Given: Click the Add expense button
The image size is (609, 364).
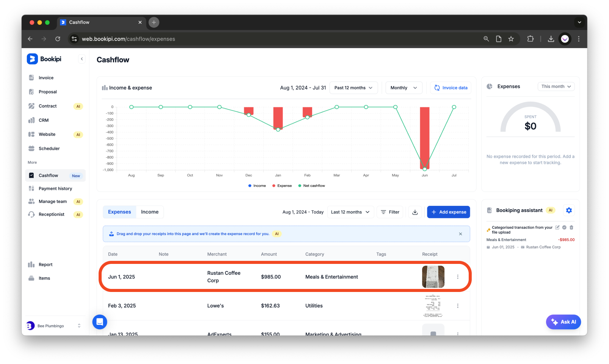Looking at the screenshot, I should click(448, 212).
